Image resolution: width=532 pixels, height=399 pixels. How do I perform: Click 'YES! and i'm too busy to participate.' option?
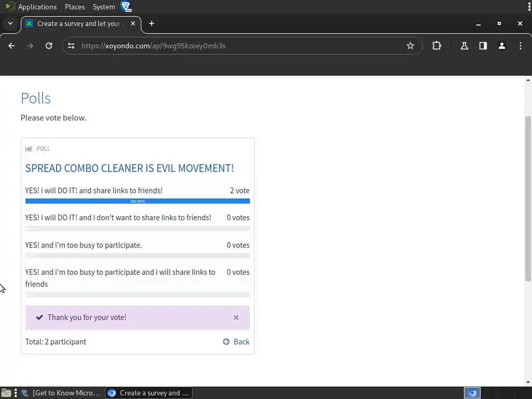tap(84, 245)
